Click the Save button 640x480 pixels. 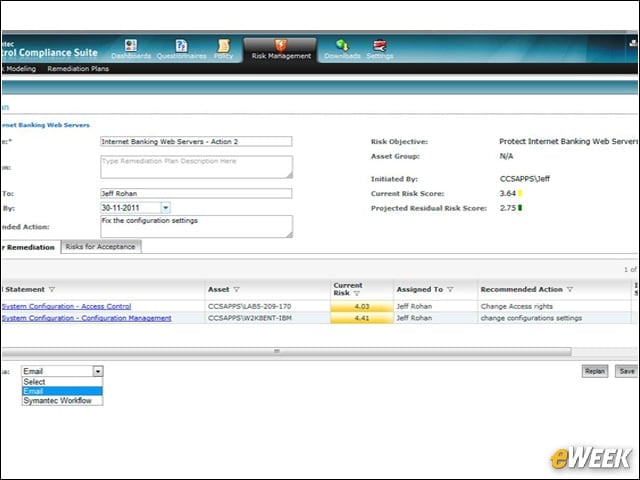click(x=626, y=371)
